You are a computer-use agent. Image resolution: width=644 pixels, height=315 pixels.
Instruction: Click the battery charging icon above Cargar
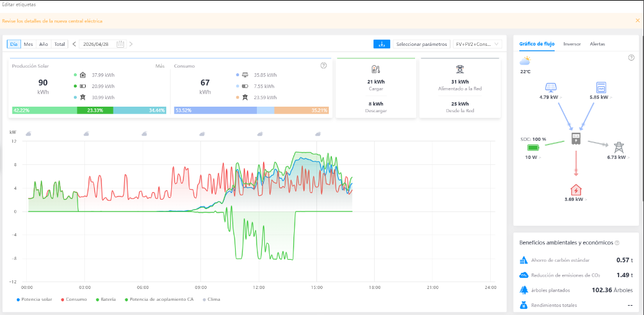[376, 69]
